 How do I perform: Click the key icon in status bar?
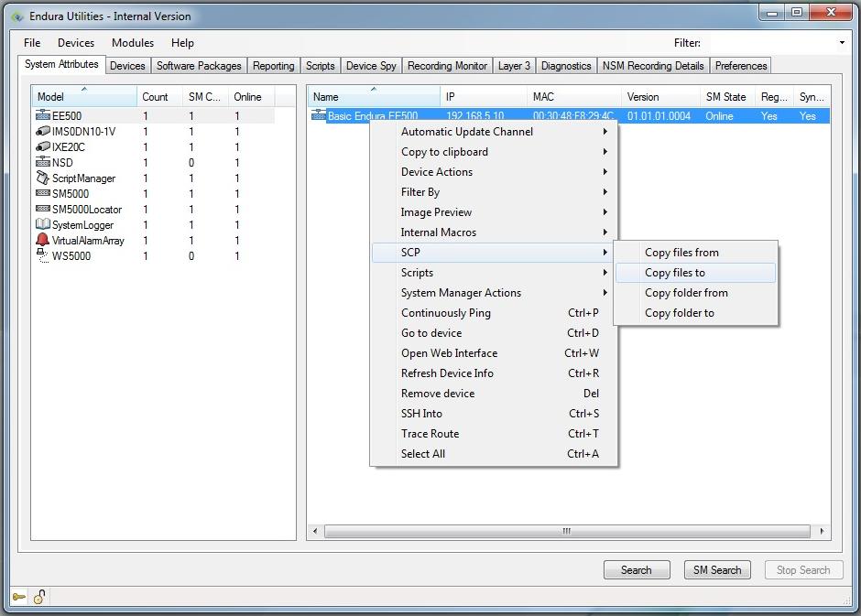19,597
